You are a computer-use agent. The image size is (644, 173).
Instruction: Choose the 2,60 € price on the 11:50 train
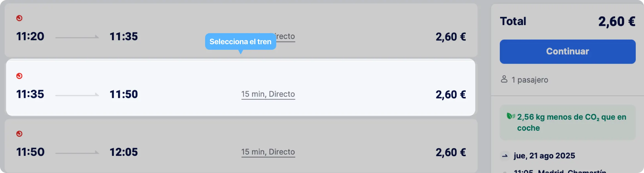pos(451,153)
